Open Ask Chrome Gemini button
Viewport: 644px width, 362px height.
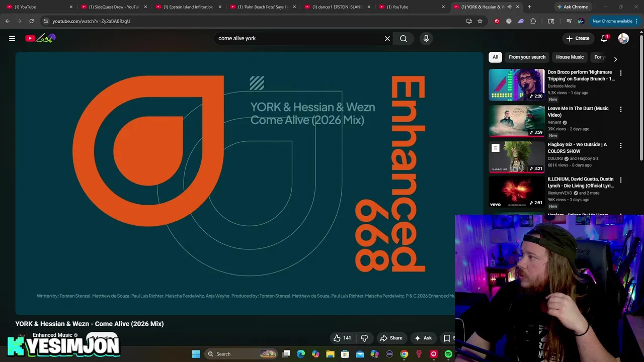(573, 7)
